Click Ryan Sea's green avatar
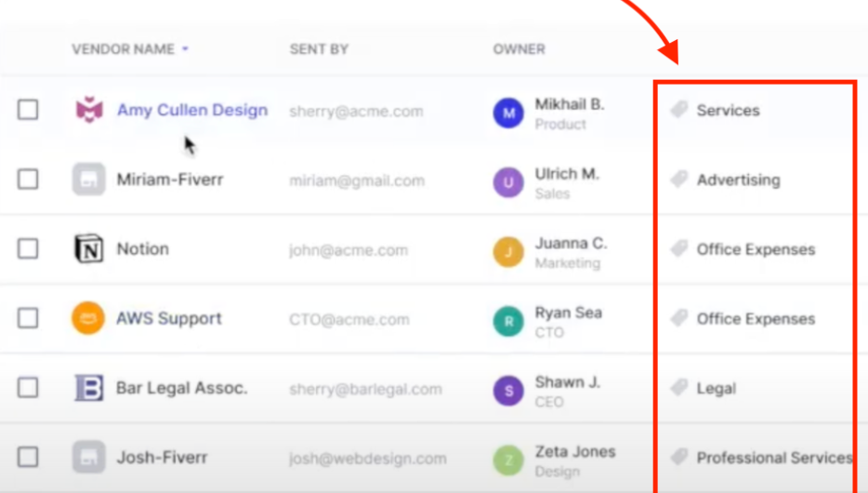 point(508,322)
